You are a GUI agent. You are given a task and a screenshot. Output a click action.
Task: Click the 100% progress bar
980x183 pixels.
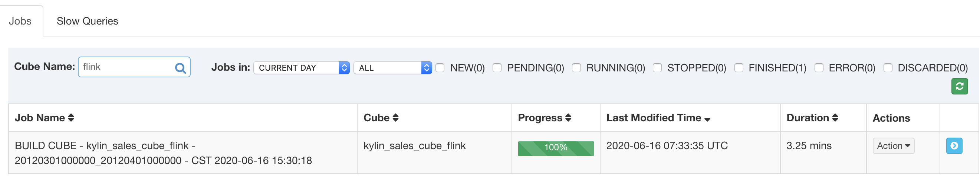[x=555, y=148]
